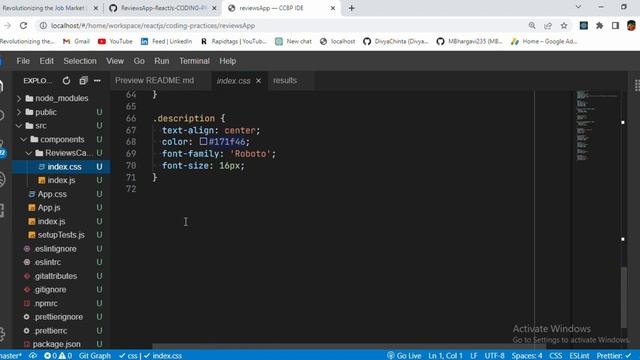Reload the browser page
The width and height of the screenshot is (640, 360).
coord(23,25)
